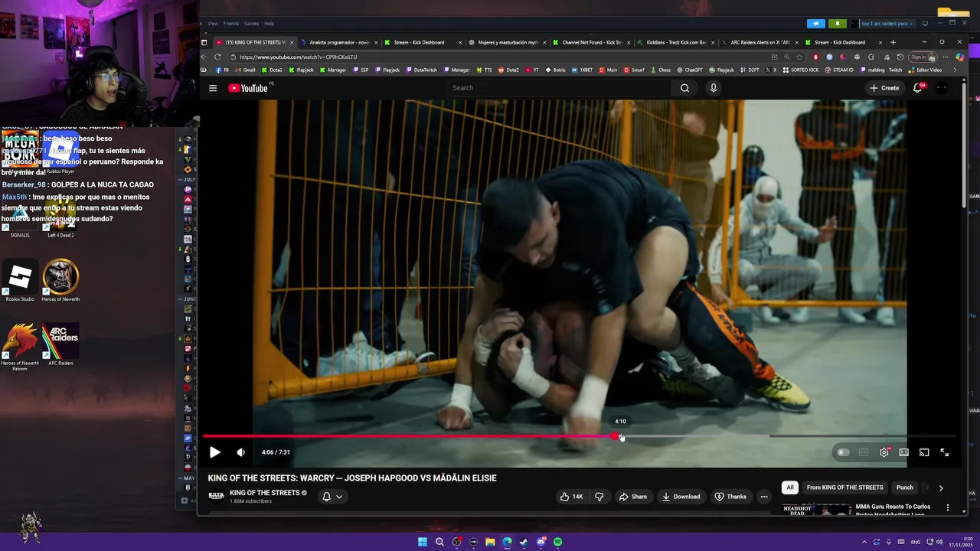Switch to KickBans Track Kick tab
Screen dimensions: 980x551
pyautogui.click(x=675, y=43)
